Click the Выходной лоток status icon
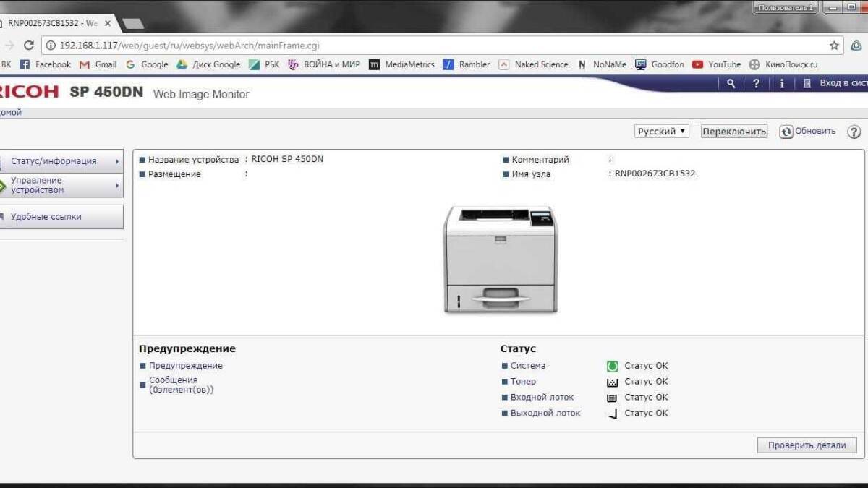868x488 pixels. click(613, 414)
